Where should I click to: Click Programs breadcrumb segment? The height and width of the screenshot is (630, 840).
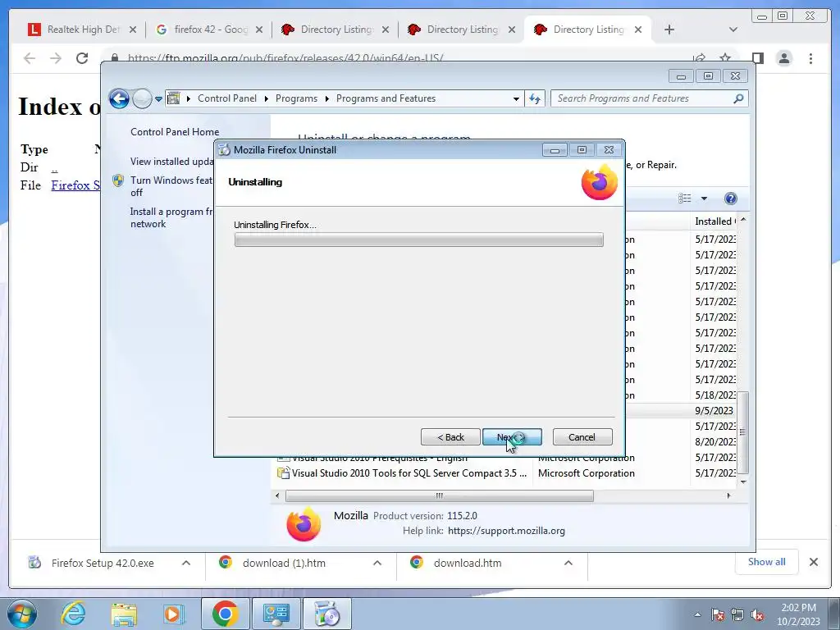(296, 98)
